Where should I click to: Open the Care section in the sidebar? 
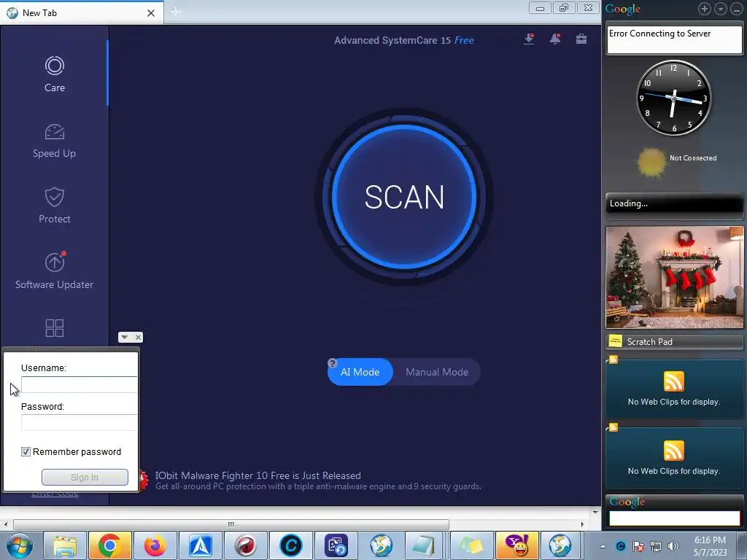click(x=54, y=74)
